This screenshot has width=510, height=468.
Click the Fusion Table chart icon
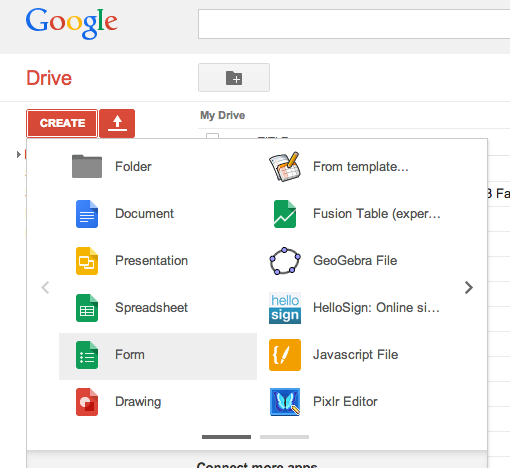pos(285,214)
